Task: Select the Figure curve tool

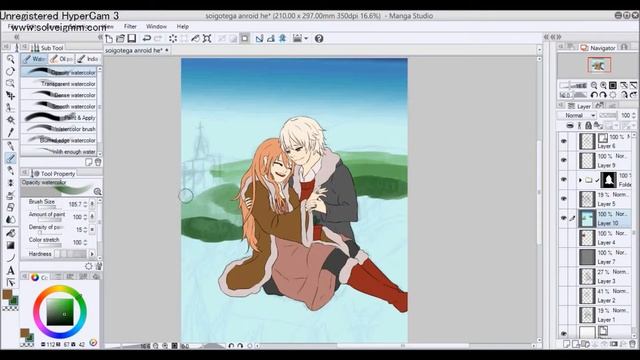Action: click(10, 258)
